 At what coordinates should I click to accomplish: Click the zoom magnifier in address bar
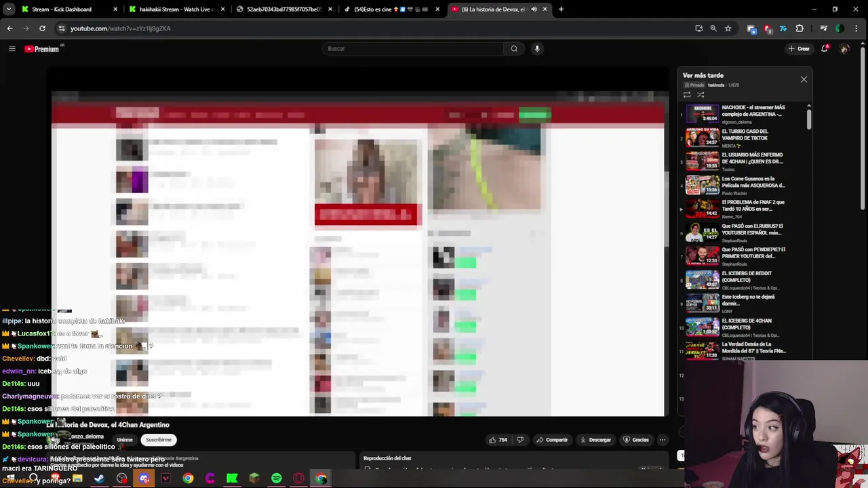tap(713, 28)
